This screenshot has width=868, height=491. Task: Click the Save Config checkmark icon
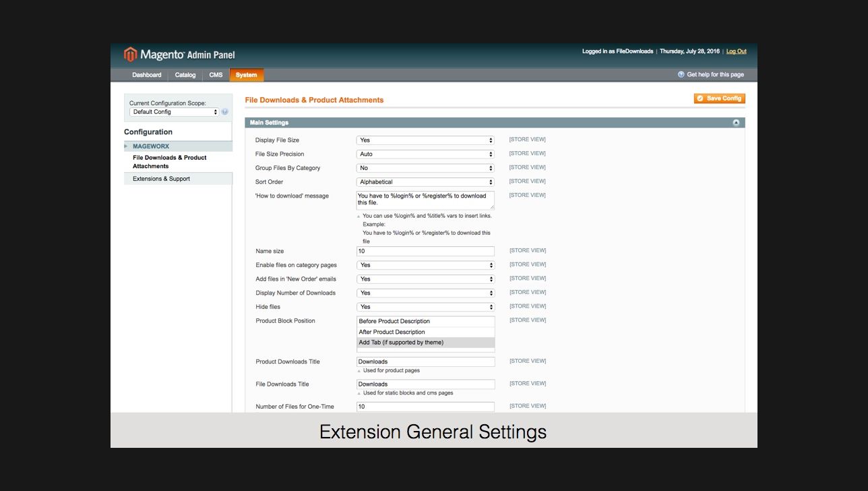(701, 98)
